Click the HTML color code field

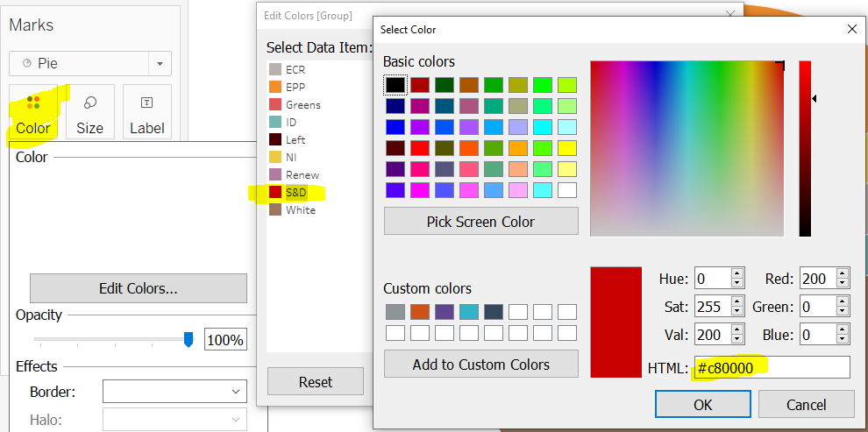click(x=772, y=367)
